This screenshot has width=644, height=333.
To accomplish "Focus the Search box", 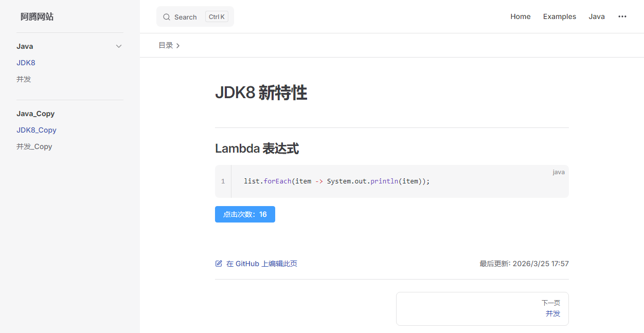I will tap(194, 17).
